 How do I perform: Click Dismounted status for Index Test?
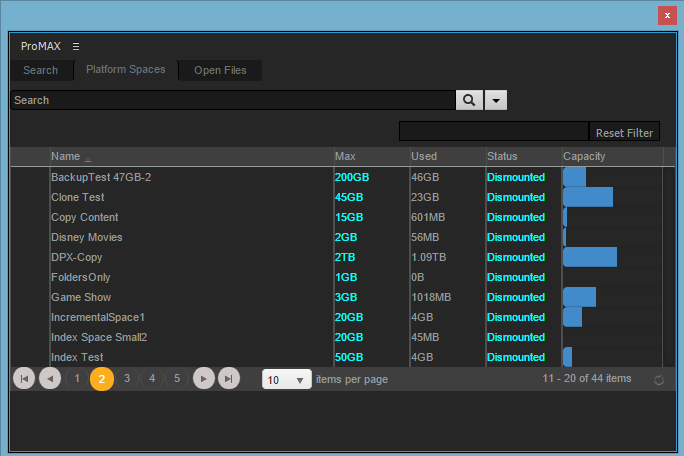pos(516,357)
